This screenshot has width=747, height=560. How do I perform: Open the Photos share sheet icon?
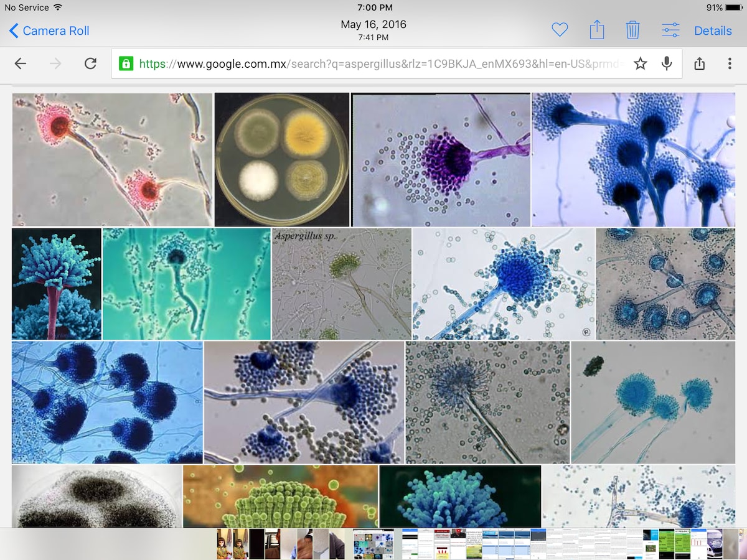(x=596, y=29)
